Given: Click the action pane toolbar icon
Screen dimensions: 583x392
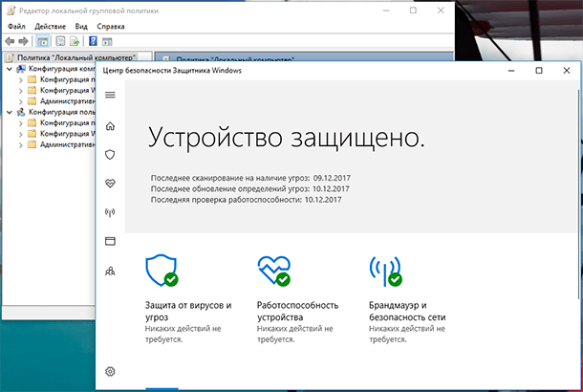Looking at the screenshot, I should click(x=107, y=42).
